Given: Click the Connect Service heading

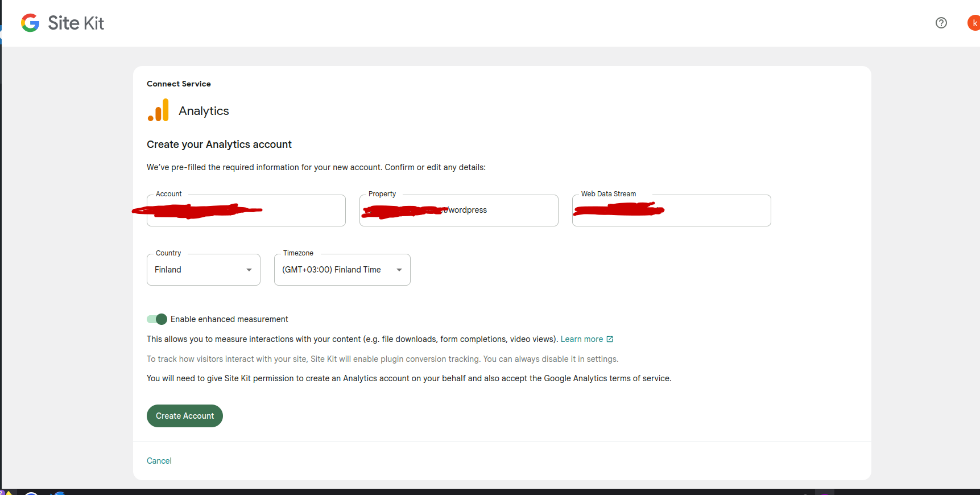Looking at the screenshot, I should 179,84.
